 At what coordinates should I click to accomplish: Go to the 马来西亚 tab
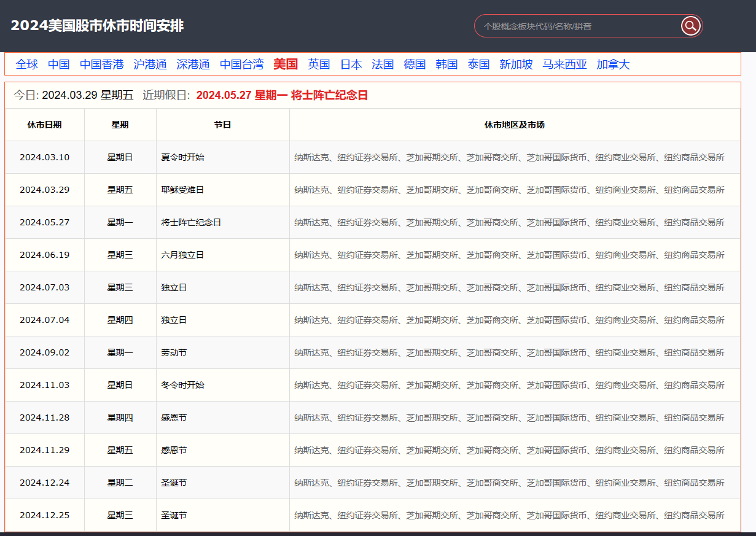click(x=564, y=64)
